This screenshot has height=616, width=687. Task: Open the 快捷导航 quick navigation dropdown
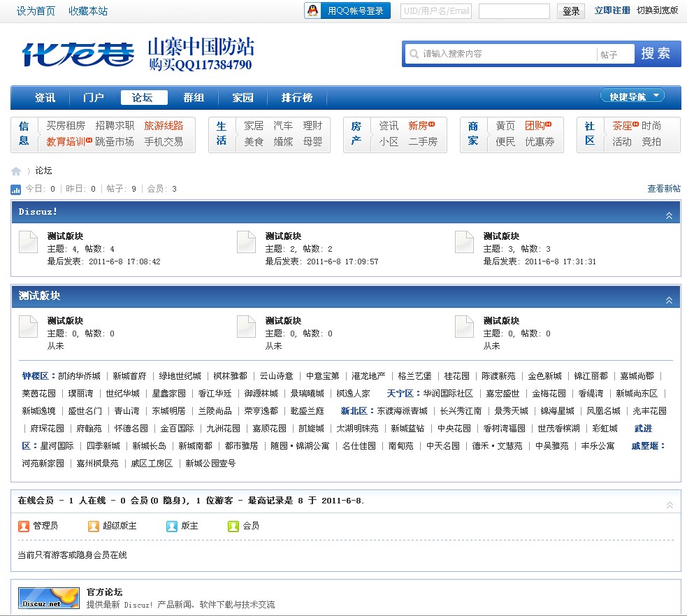632,96
